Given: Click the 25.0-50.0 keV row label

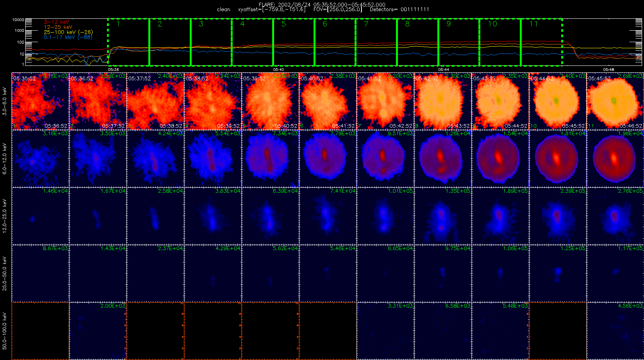Looking at the screenshot, I should click(x=5, y=273).
